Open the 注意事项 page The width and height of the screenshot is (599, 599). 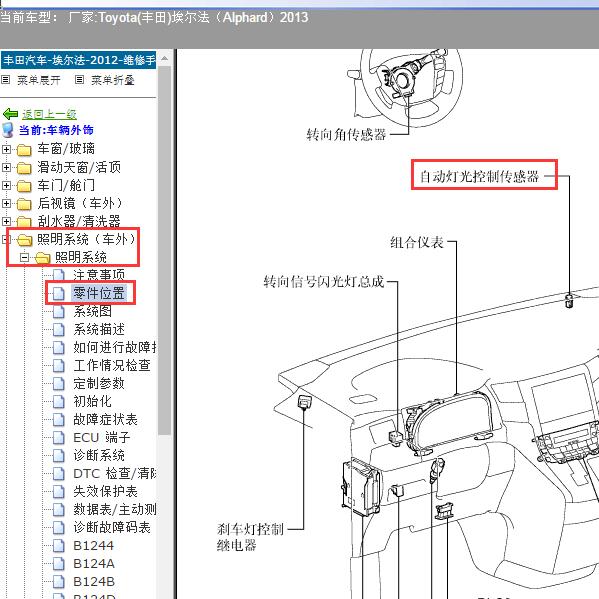[99, 275]
